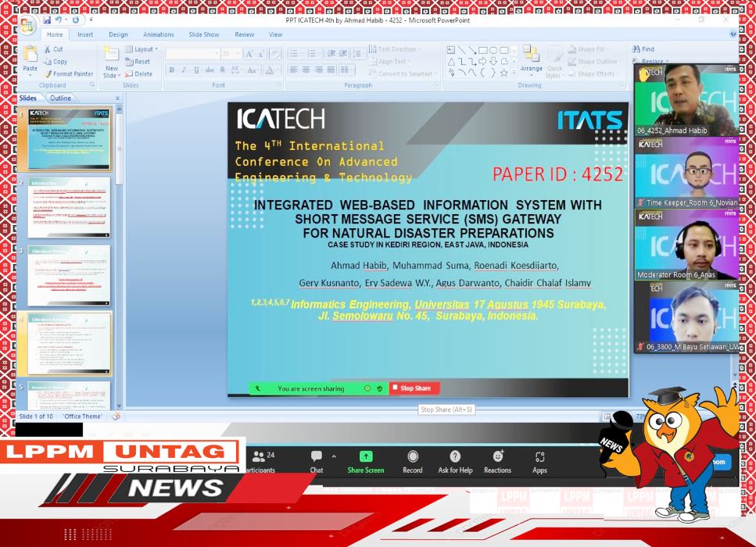Open the Office button menu
Viewport: 756px width, 547px height.
point(27,26)
